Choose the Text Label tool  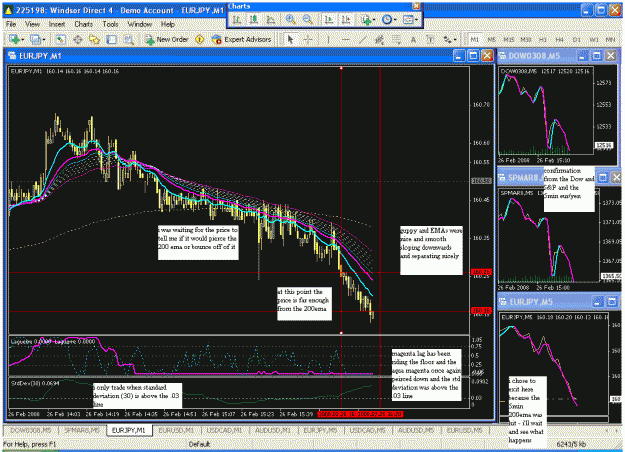click(430, 39)
